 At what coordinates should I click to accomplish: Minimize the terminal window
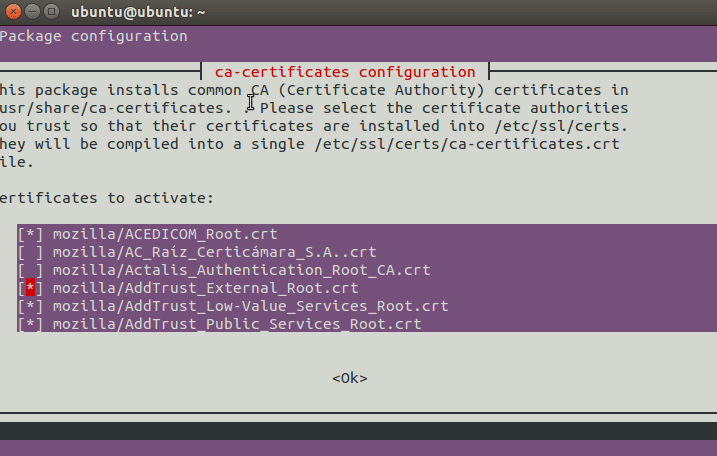click(32, 11)
